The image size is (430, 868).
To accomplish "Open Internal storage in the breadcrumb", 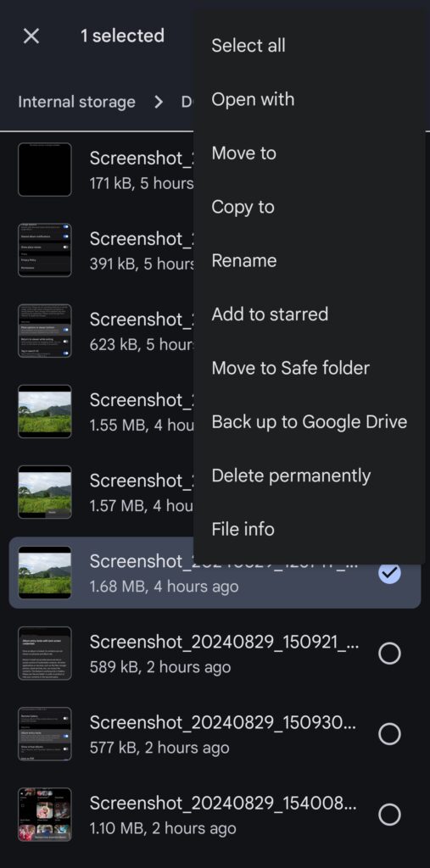I will pyautogui.click(x=76, y=102).
